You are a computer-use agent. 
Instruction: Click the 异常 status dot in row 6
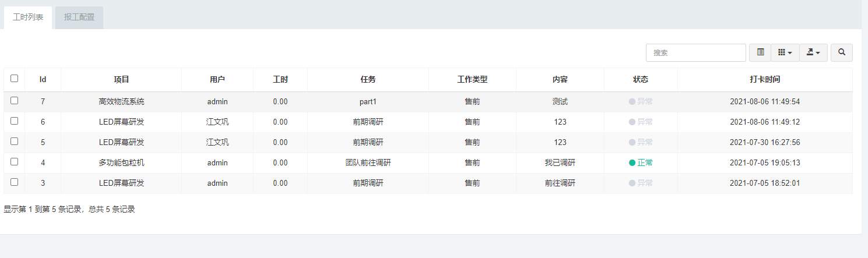[632, 122]
